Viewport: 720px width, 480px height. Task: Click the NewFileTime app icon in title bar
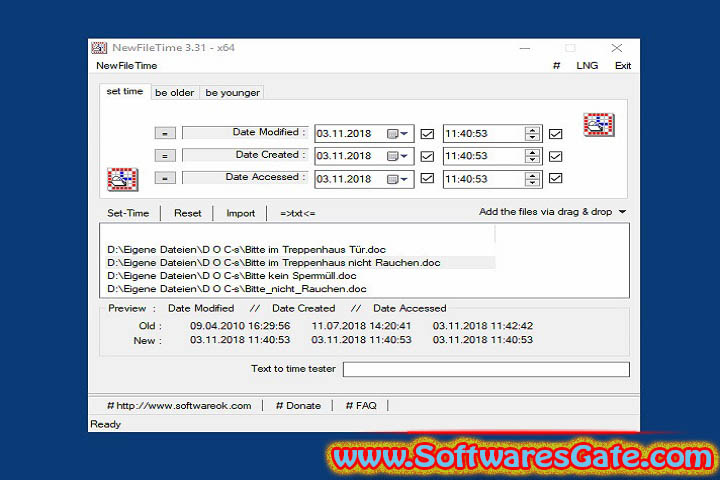pos(99,48)
